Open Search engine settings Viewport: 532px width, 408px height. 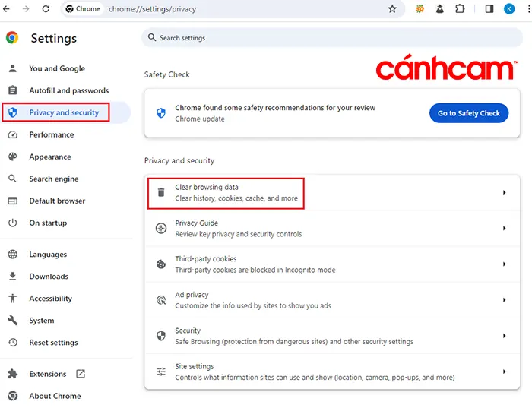(x=54, y=179)
